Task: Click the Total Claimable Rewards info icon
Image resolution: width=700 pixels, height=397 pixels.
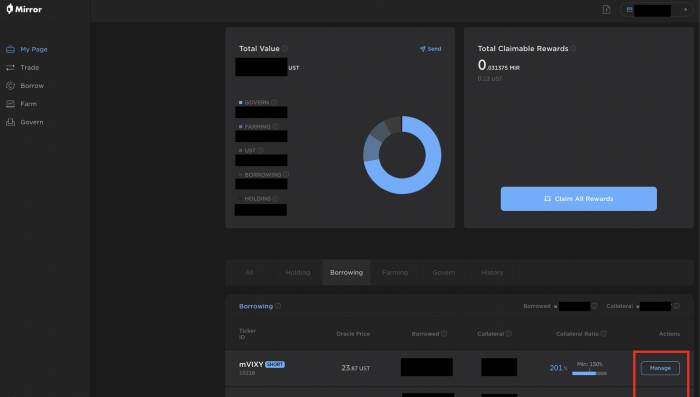Action: click(573, 48)
